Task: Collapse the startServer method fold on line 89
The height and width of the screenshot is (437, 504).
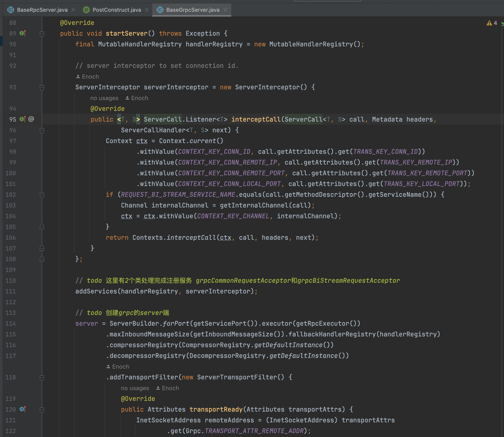Action: tap(42, 34)
